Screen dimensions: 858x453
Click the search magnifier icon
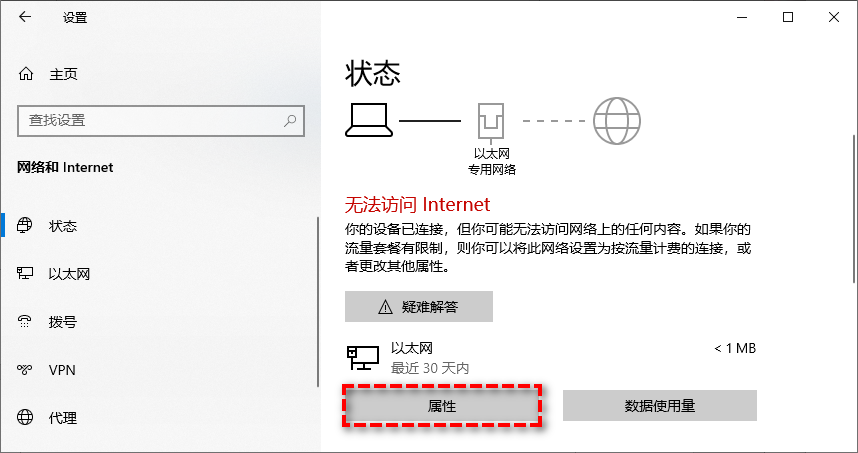(x=290, y=120)
